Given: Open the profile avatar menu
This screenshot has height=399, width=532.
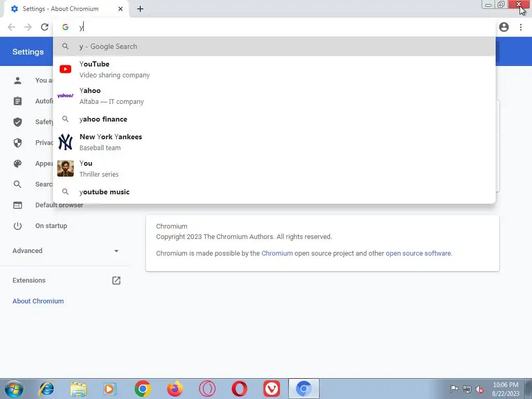Looking at the screenshot, I should click(x=504, y=27).
